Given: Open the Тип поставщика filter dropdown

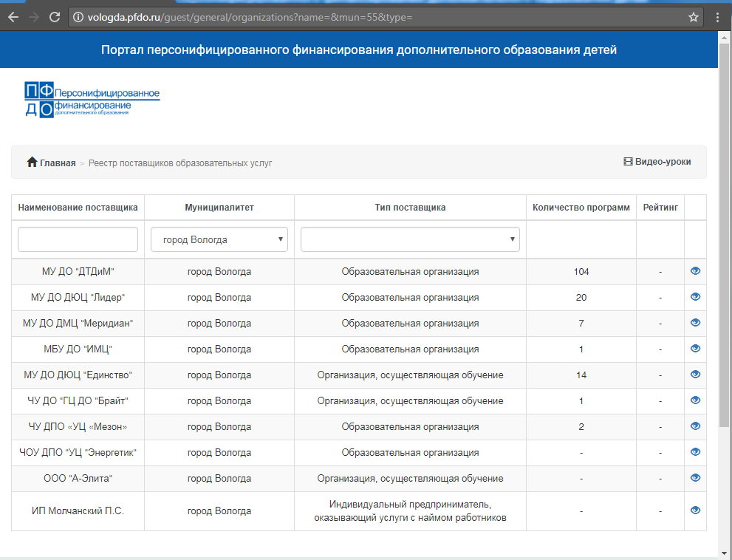Looking at the screenshot, I should [x=410, y=239].
